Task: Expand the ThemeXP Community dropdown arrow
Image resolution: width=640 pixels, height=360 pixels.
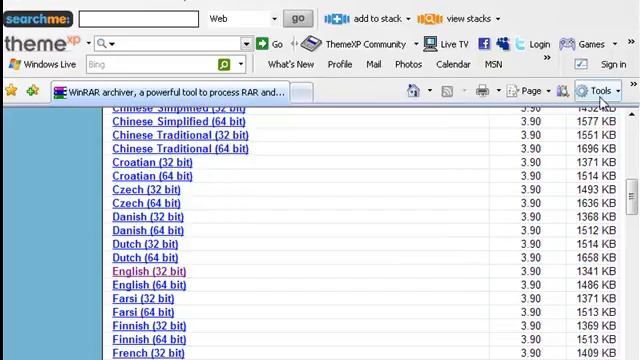Action: [x=416, y=44]
